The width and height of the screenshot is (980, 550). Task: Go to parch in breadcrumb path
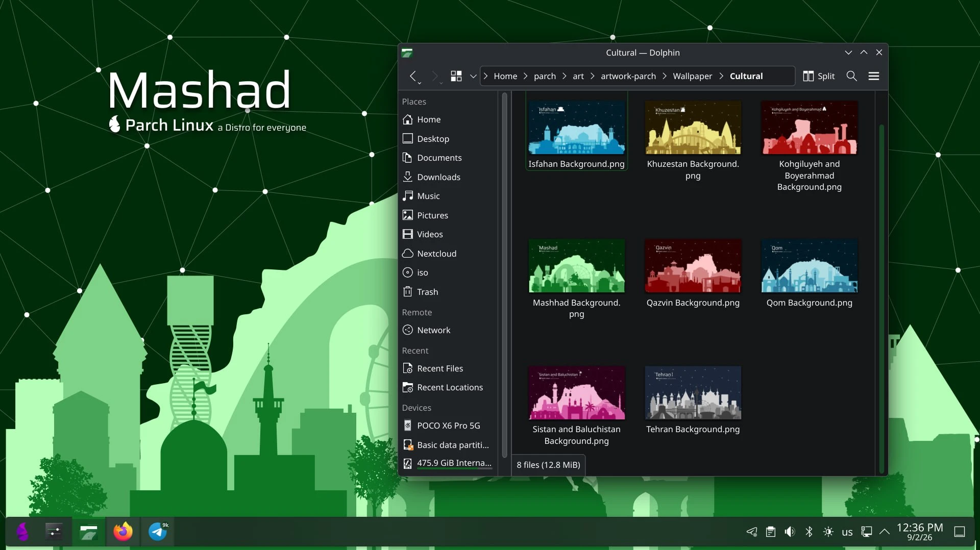coord(545,76)
